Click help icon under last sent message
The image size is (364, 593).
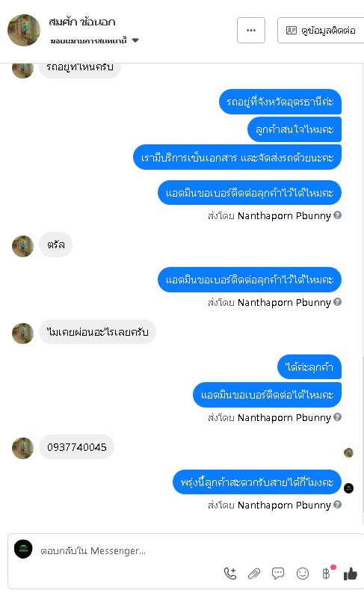pos(338,505)
